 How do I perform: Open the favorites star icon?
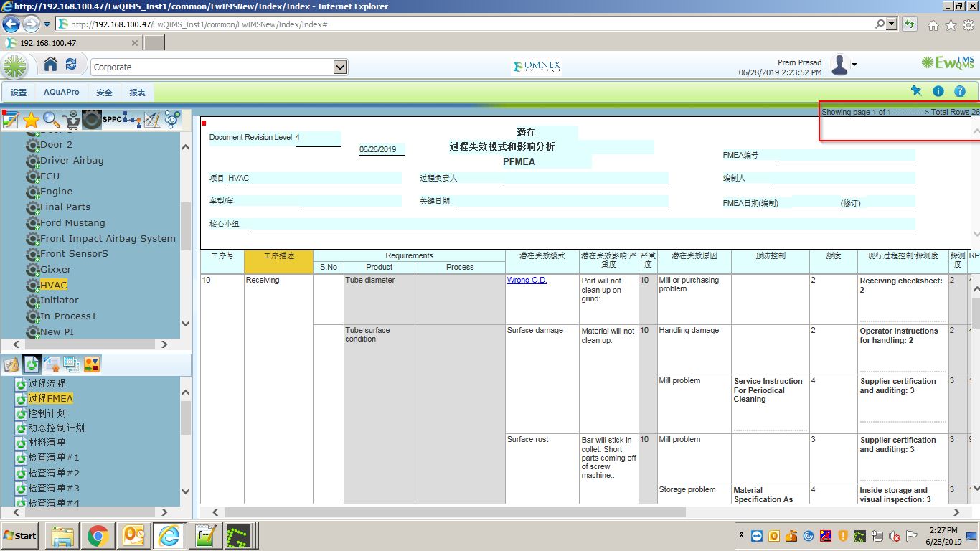point(31,120)
